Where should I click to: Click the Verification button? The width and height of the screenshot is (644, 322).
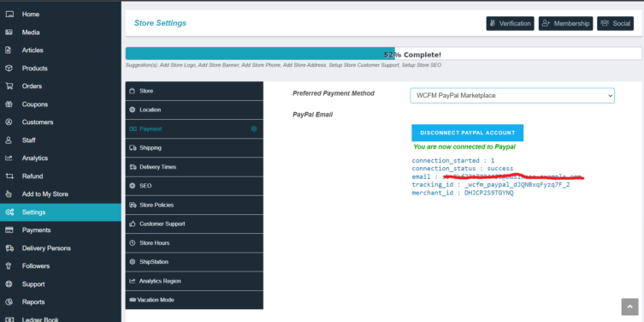coord(510,23)
